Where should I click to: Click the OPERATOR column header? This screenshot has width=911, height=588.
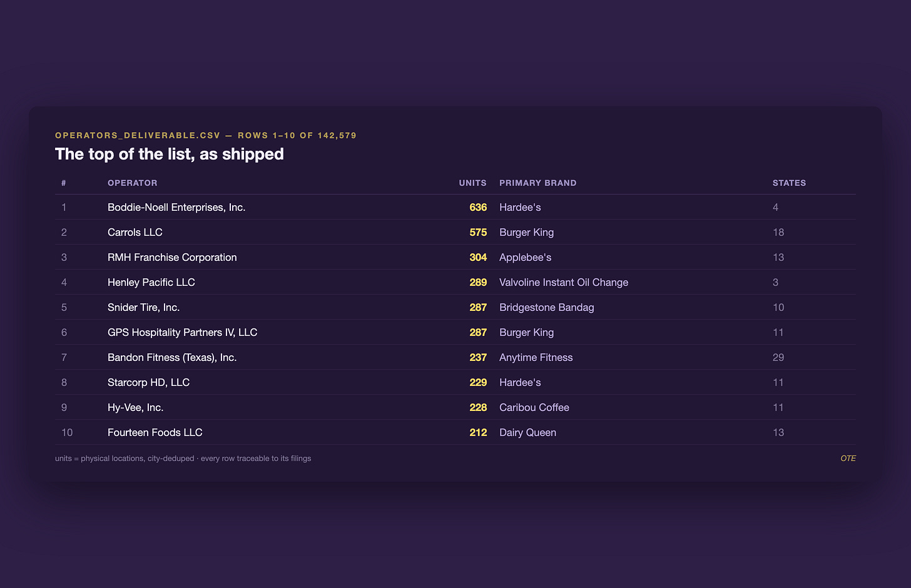(133, 183)
